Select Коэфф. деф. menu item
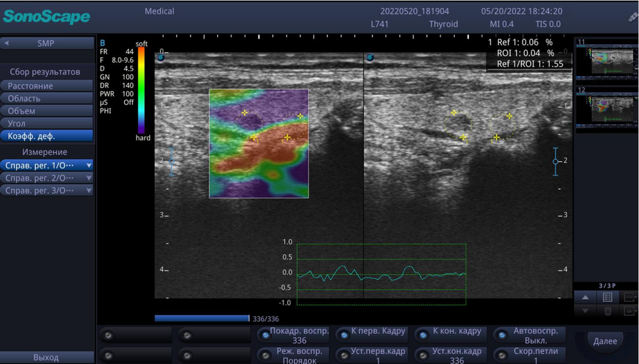Viewport: 639px width, 364px height. (46, 136)
